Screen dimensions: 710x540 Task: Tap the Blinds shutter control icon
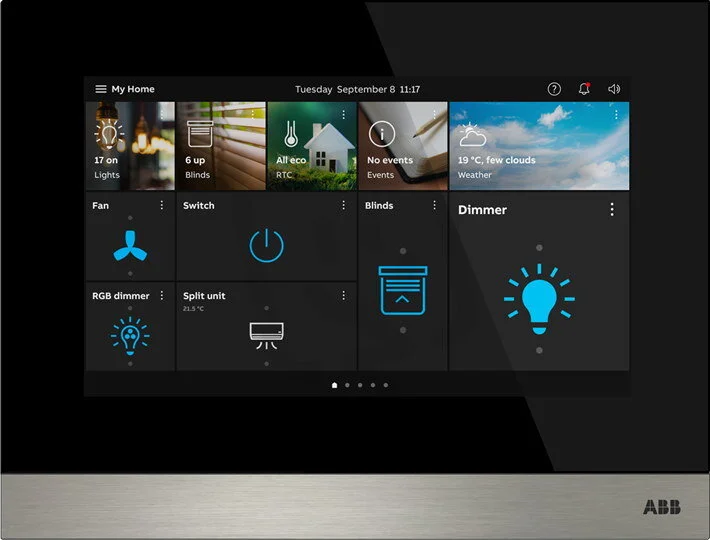(403, 290)
